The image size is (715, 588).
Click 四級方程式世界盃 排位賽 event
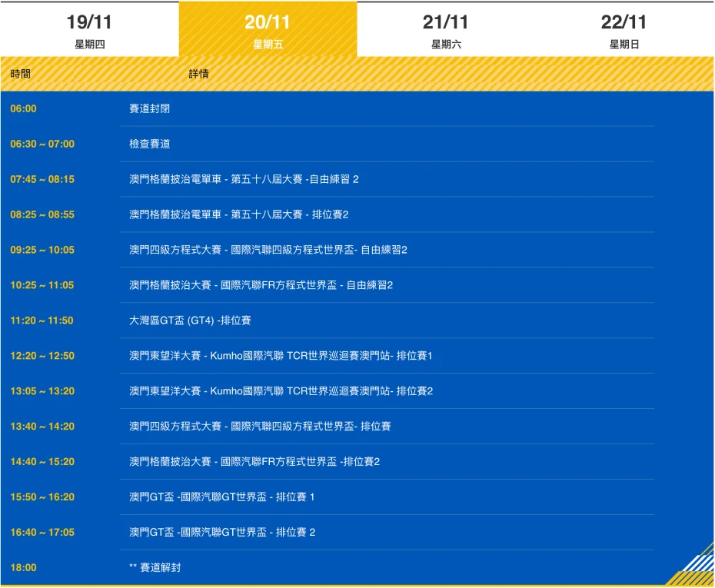[260, 427]
